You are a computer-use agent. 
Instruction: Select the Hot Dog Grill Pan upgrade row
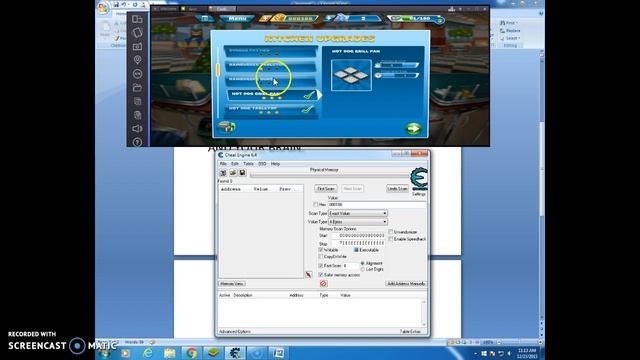(x=272, y=95)
